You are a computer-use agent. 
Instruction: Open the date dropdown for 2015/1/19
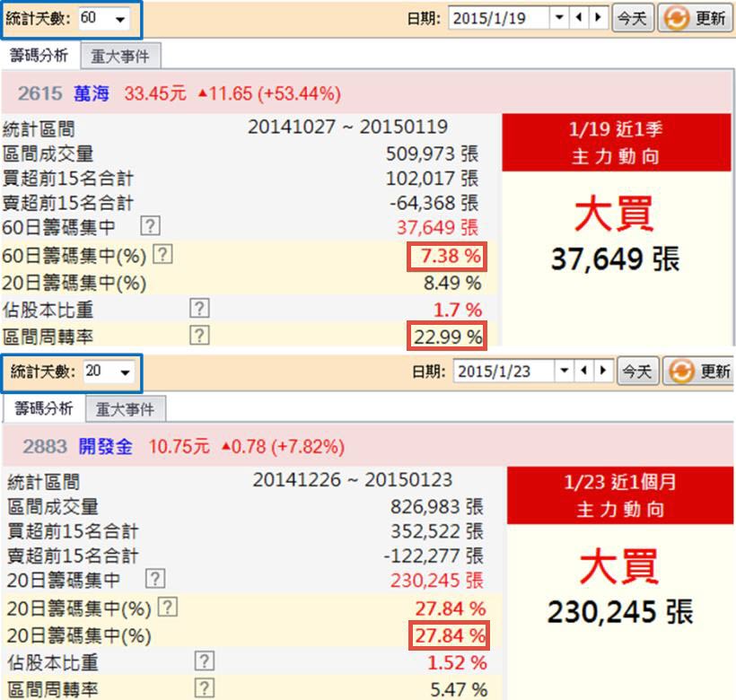point(559,15)
